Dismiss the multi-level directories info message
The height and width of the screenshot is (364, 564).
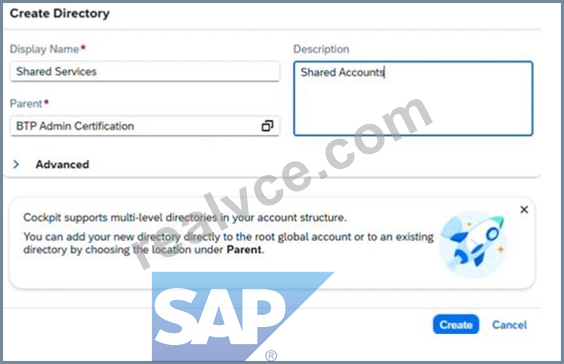point(524,209)
